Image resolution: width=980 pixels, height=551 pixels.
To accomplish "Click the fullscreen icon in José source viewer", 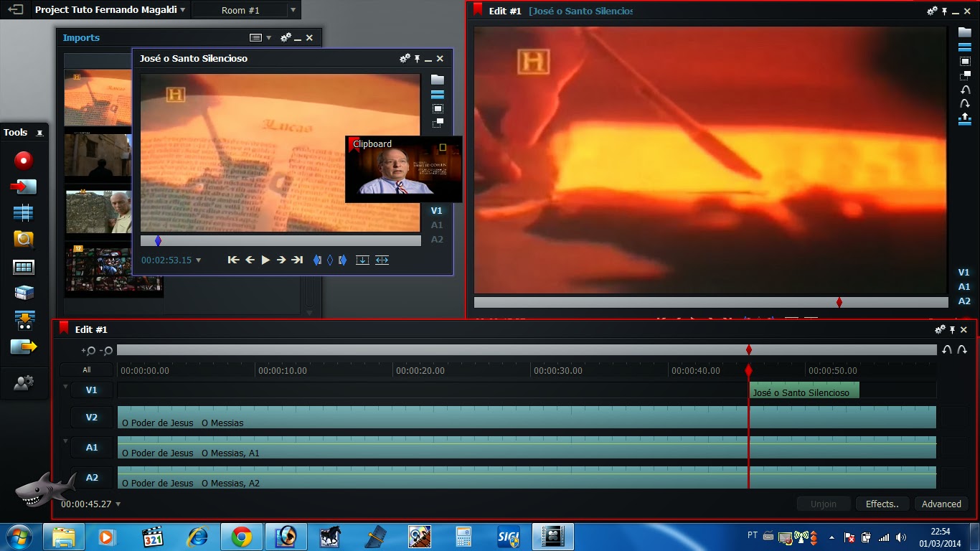I will tap(437, 108).
